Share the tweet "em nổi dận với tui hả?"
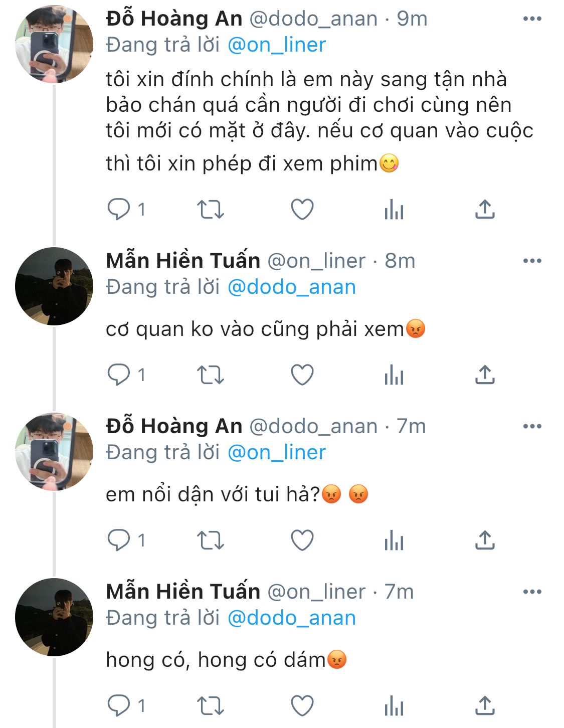Screen dimensions: 564x728 485,540
